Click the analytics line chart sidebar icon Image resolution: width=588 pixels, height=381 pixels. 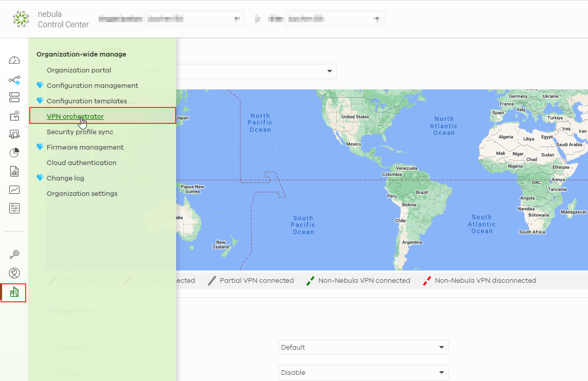(14, 189)
